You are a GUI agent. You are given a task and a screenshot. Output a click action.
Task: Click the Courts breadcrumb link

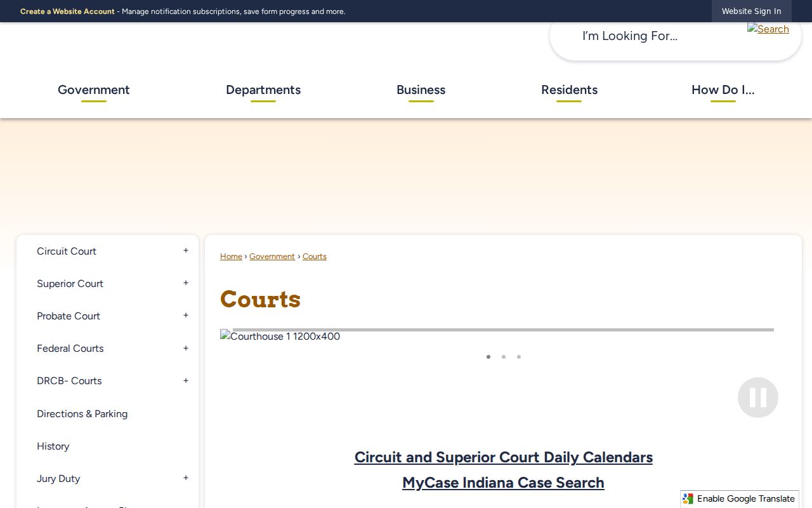click(x=315, y=257)
